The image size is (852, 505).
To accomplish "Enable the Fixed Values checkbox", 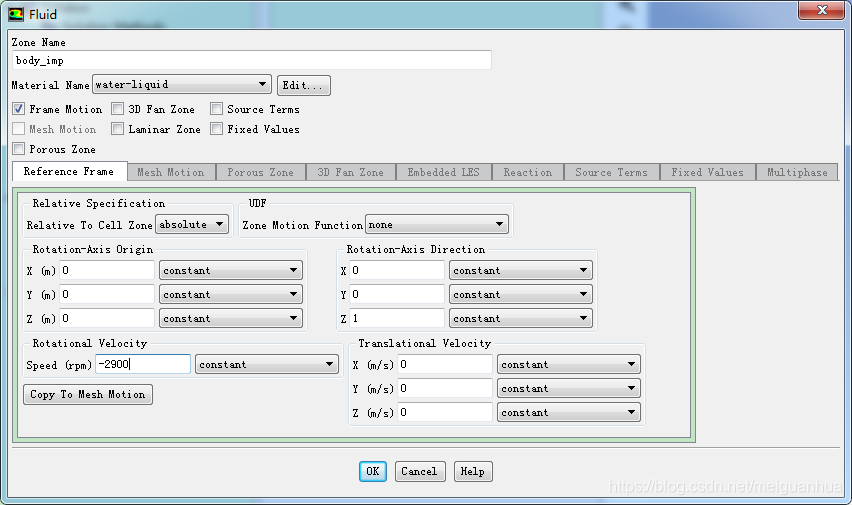I will [x=216, y=129].
